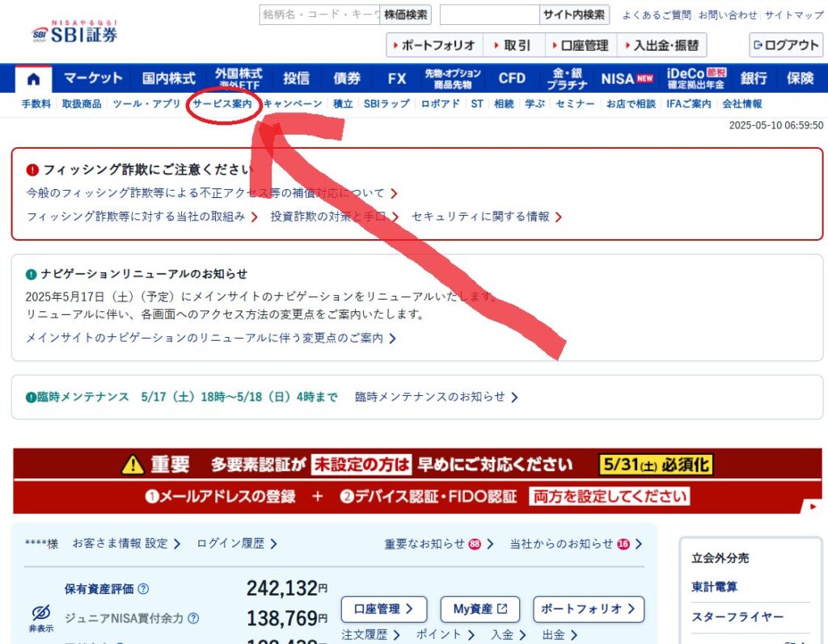Click the red badge on 重要なお知らせ
The image size is (828, 644).
point(475,544)
